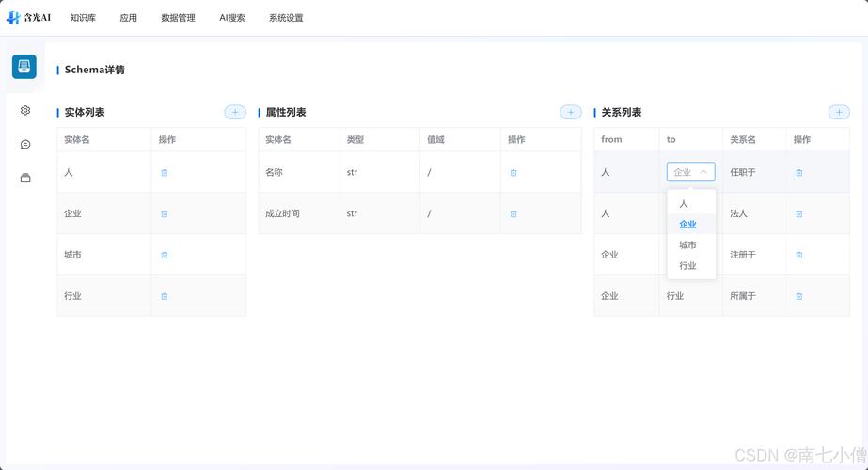Click 人 'from' cell in 法人 row
868x470 pixels.
[x=606, y=213]
